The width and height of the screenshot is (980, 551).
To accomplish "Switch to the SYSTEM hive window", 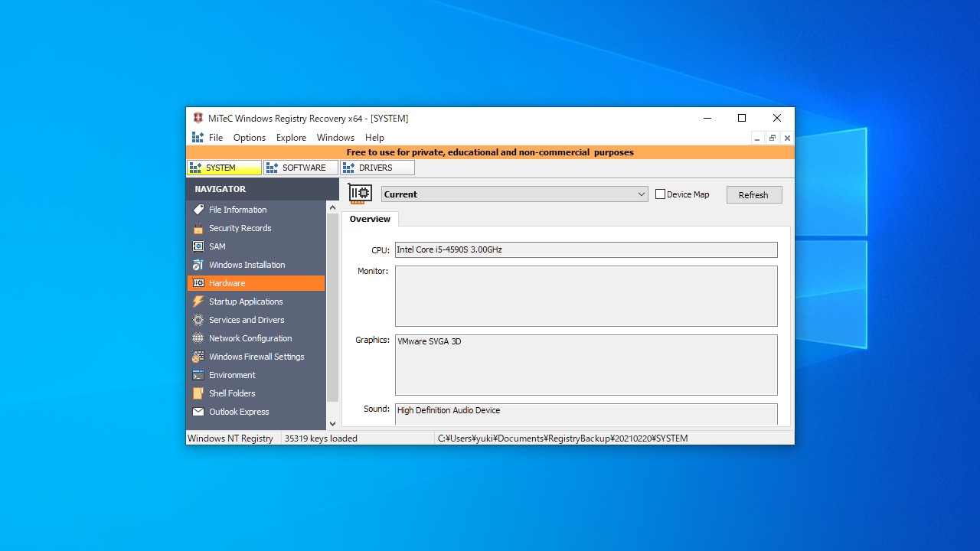I will tap(224, 168).
